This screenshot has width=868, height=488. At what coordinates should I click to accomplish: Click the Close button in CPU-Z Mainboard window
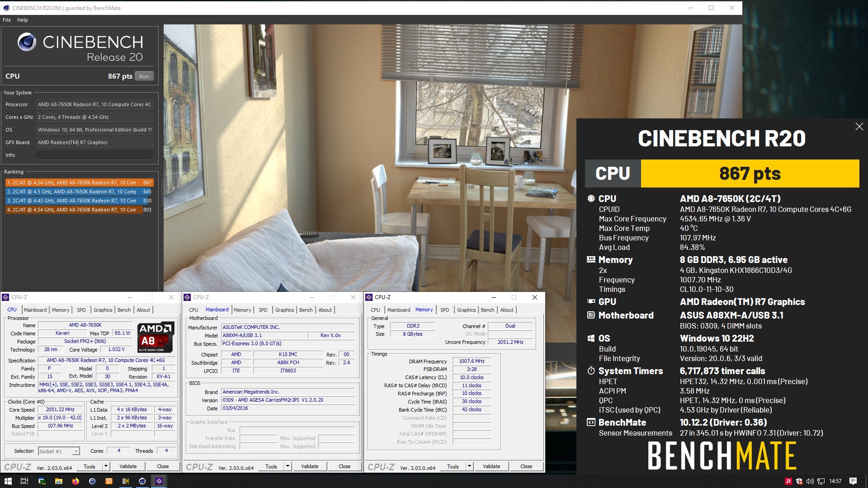[x=344, y=466]
